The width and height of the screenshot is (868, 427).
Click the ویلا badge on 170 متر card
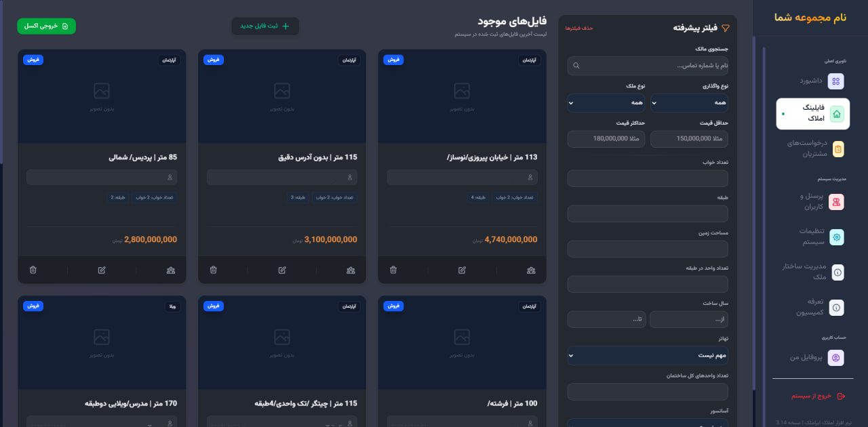(173, 306)
